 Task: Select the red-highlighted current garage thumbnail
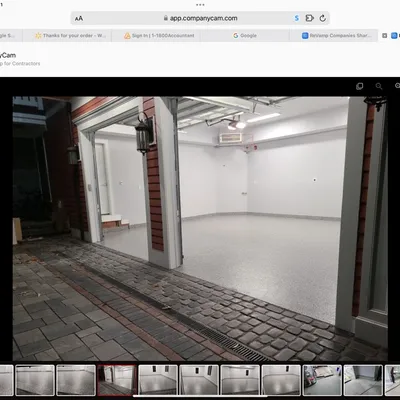[x=117, y=380]
